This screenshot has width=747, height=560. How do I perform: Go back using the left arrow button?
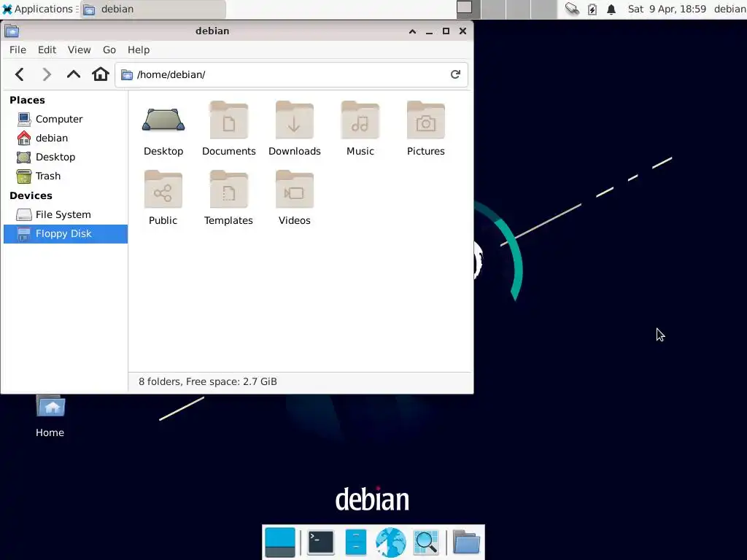point(20,74)
